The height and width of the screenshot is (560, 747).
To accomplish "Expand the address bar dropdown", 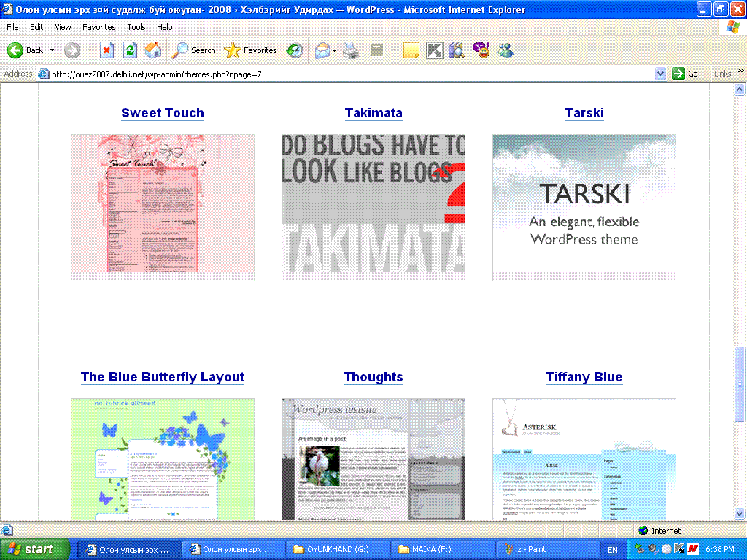I will point(660,74).
